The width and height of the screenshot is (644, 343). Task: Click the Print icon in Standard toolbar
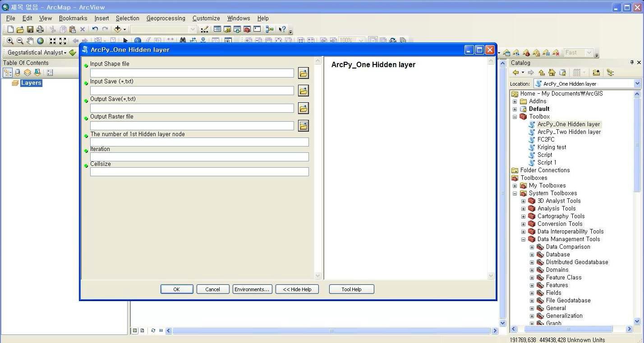[x=40, y=29]
